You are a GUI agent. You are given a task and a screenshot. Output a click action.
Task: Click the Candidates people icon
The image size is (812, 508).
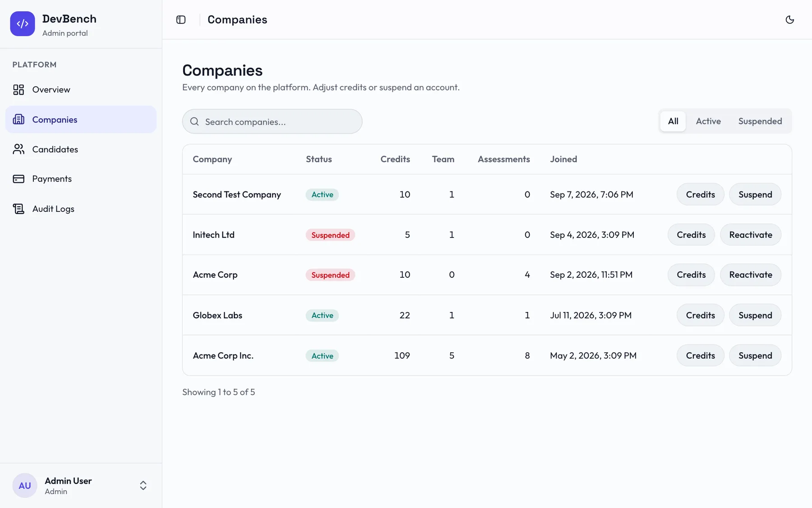point(18,149)
